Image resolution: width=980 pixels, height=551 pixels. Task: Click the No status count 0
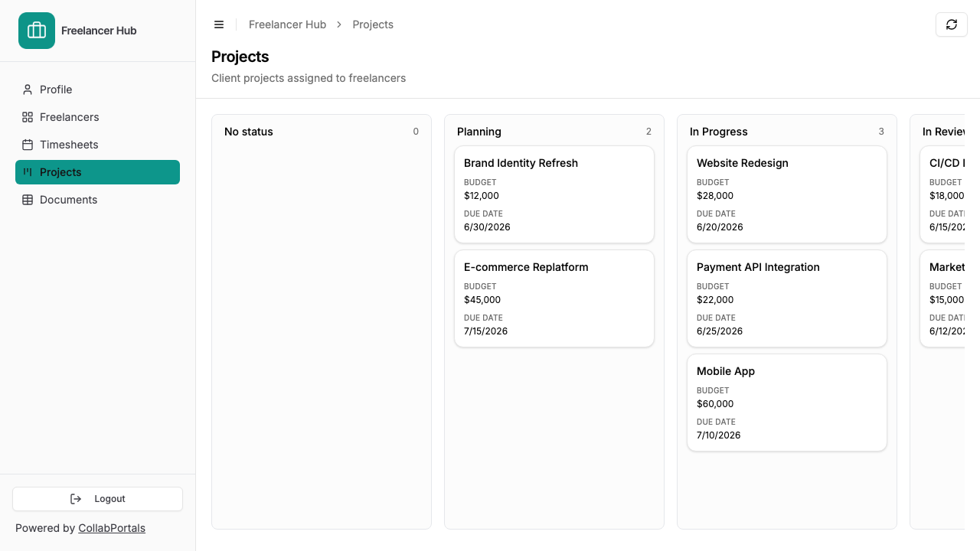coord(416,132)
